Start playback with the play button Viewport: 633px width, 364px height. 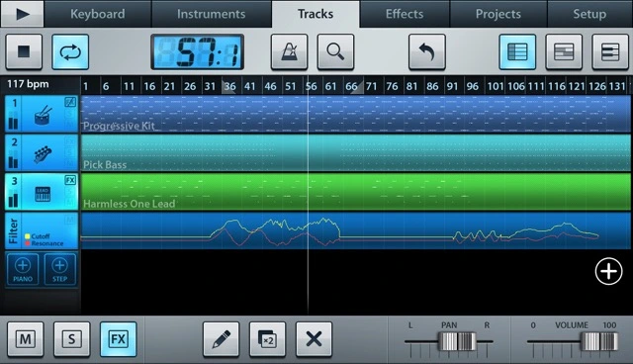pos(22,14)
